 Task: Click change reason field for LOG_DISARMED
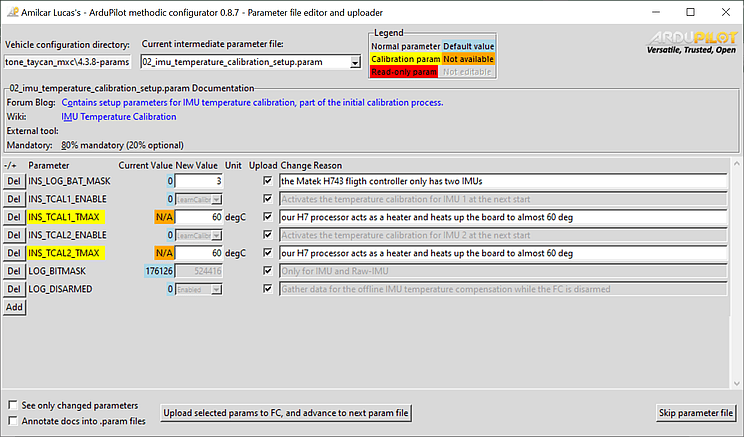coord(503,289)
